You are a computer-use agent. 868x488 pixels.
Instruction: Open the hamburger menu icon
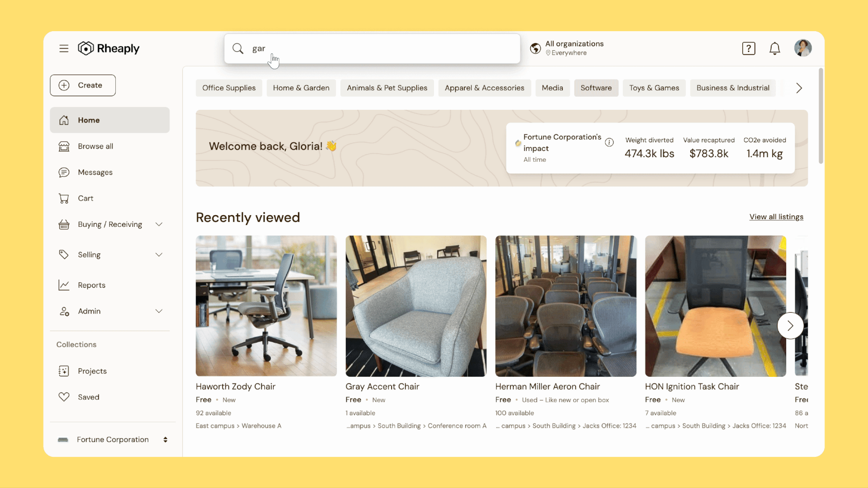[x=64, y=48]
